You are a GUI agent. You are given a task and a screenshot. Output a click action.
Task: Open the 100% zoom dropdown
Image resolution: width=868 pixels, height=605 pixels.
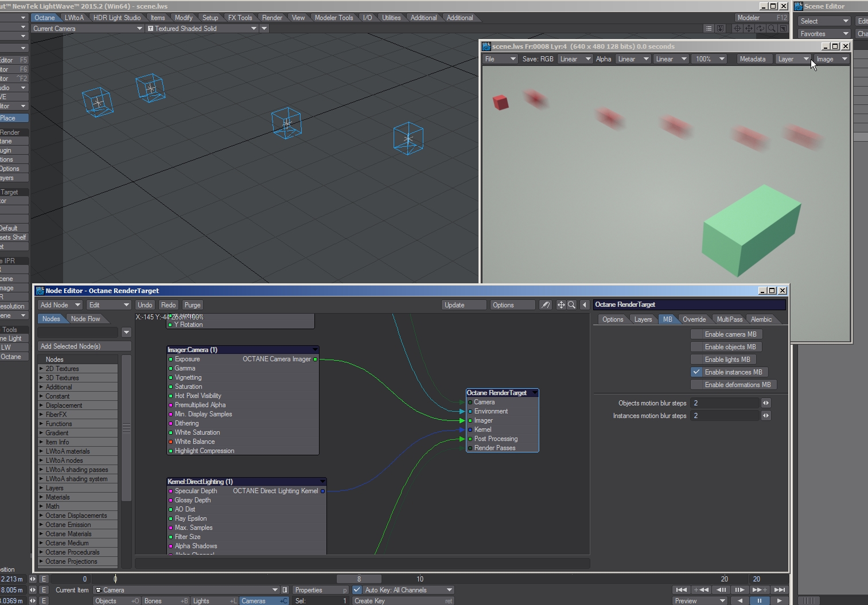click(x=710, y=59)
